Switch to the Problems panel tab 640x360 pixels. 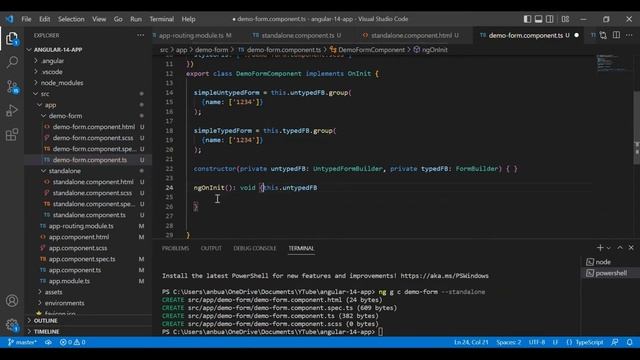175,248
